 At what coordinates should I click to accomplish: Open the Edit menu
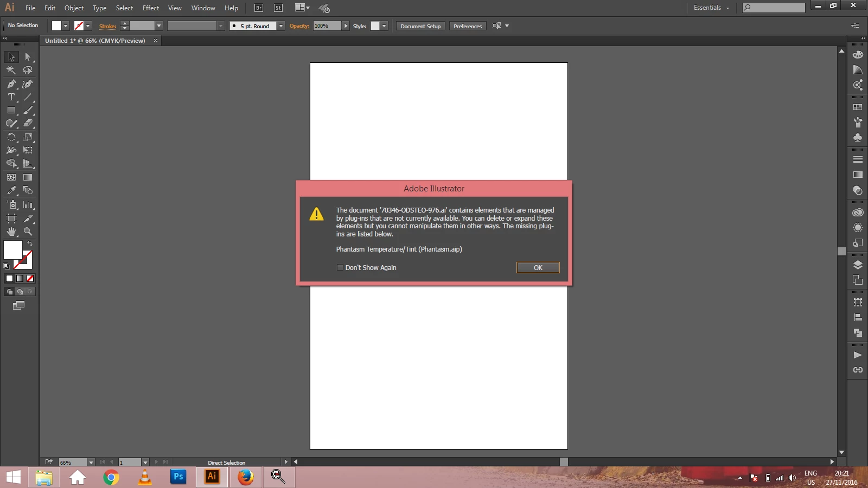click(x=50, y=8)
